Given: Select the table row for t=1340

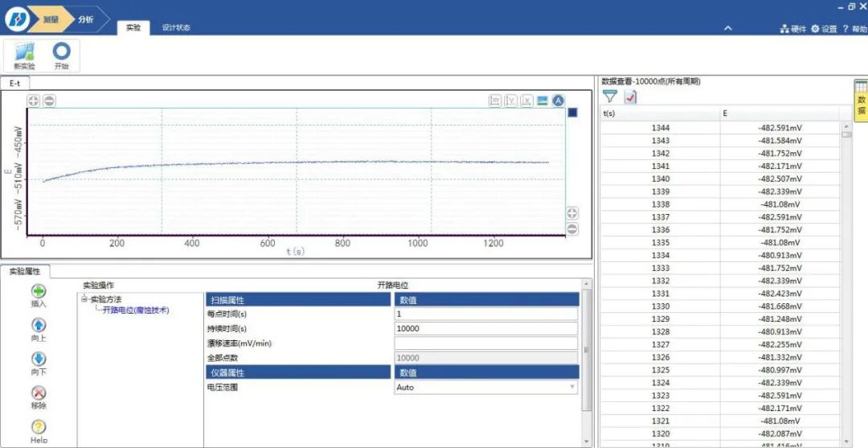Looking at the screenshot, I should pyautogui.click(x=720, y=179).
